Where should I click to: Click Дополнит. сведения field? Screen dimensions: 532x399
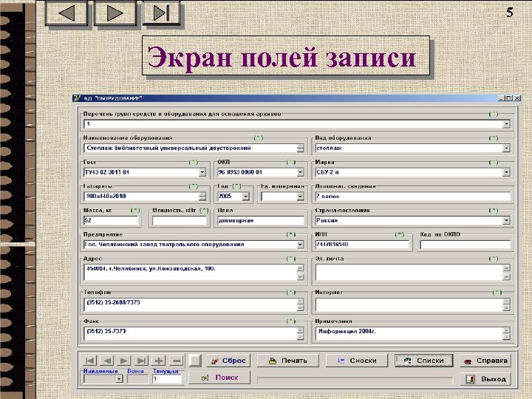pos(413,197)
